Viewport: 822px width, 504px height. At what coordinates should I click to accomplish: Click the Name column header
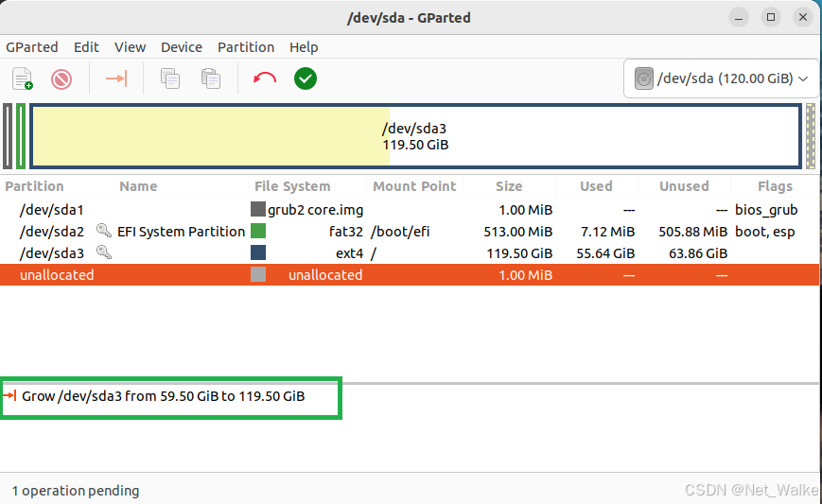pyautogui.click(x=138, y=186)
